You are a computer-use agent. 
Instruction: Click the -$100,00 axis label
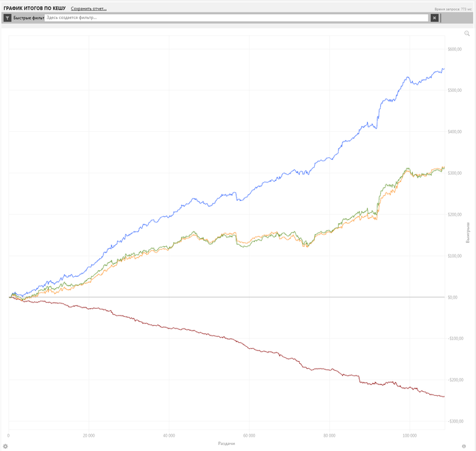[456, 338]
